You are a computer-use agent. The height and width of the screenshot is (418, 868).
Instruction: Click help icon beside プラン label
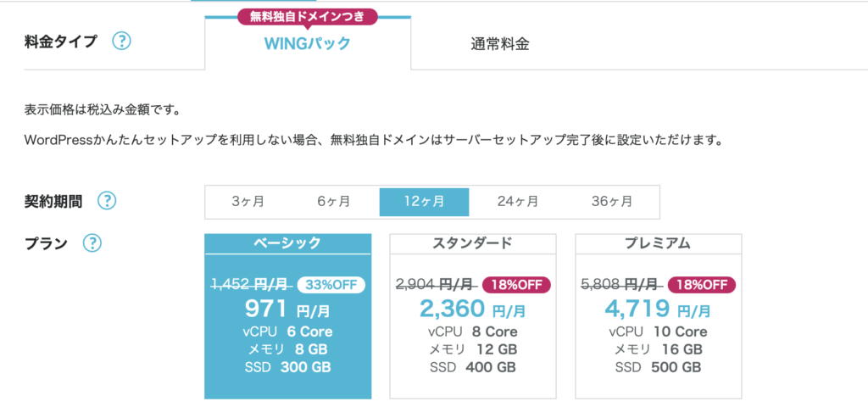(x=92, y=242)
